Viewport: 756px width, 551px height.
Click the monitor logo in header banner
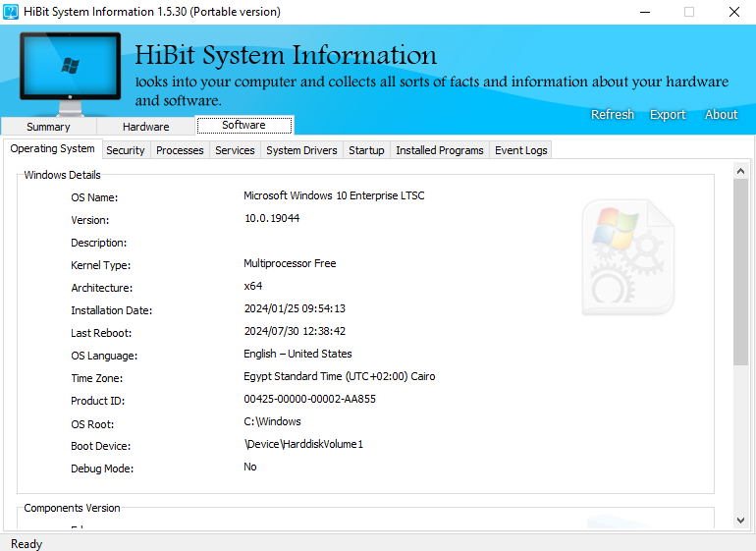[x=71, y=74]
